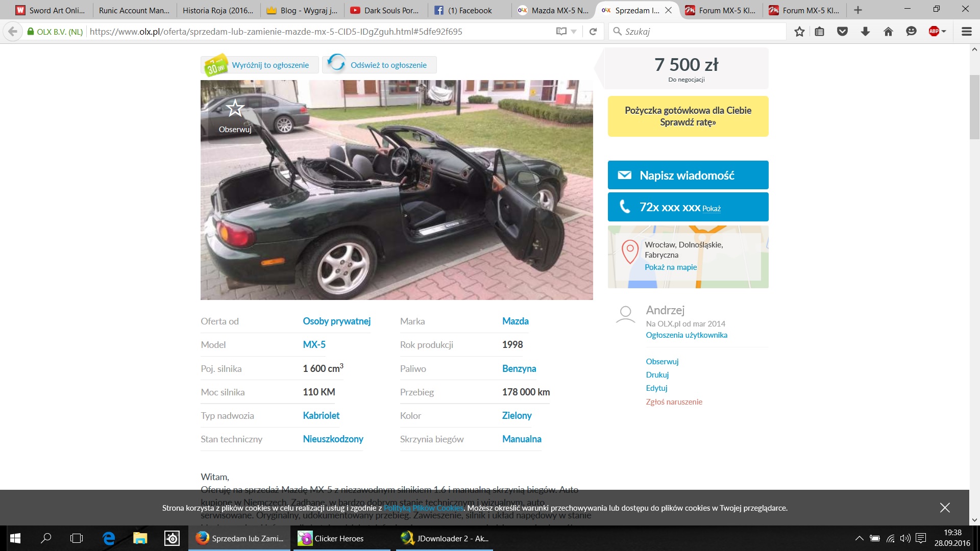The width and height of the screenshot is (980, 551).
Task: Click the Firefox bookmark star icon
Action: click(x=799, y=32)
